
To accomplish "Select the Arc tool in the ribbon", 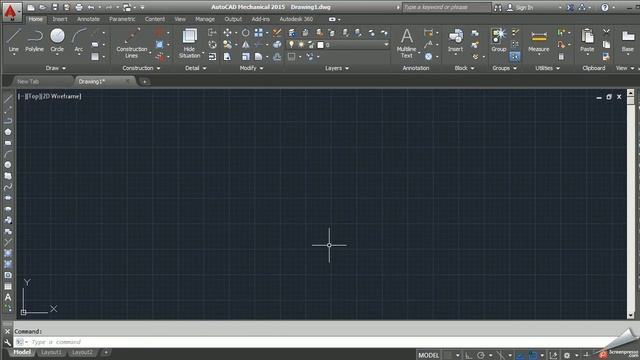I will [79, 41].
